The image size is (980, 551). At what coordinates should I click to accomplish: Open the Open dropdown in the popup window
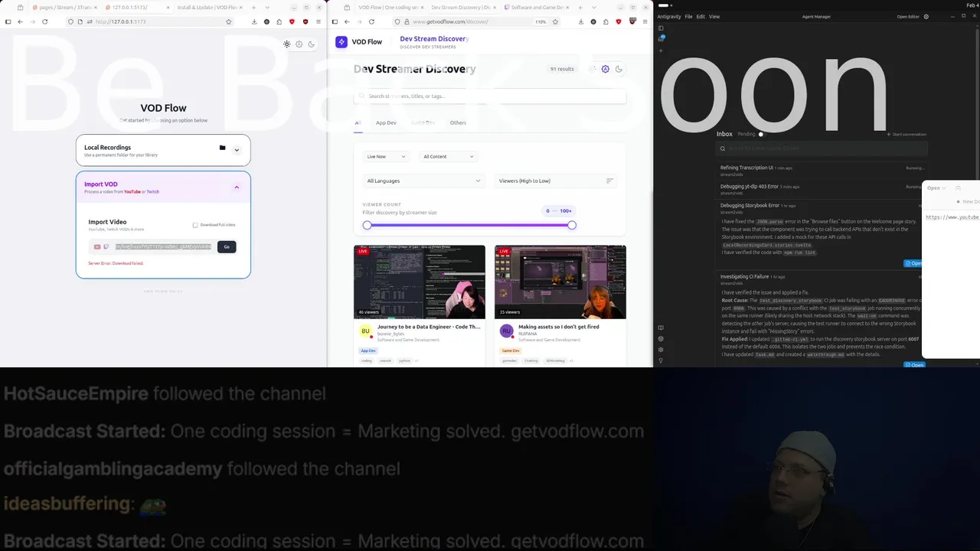[x=936, y=187]
